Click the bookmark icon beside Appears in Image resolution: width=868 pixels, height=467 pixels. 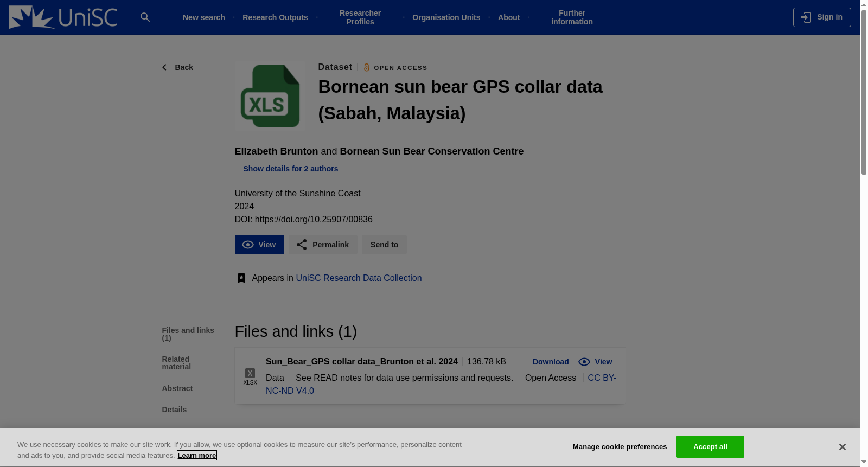click(x=241, y=278)
